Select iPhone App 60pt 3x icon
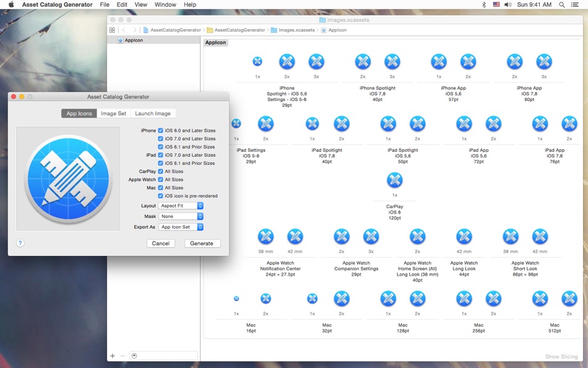Image resolution: width=588 pixels, height=368 pixels. point(544,61)
